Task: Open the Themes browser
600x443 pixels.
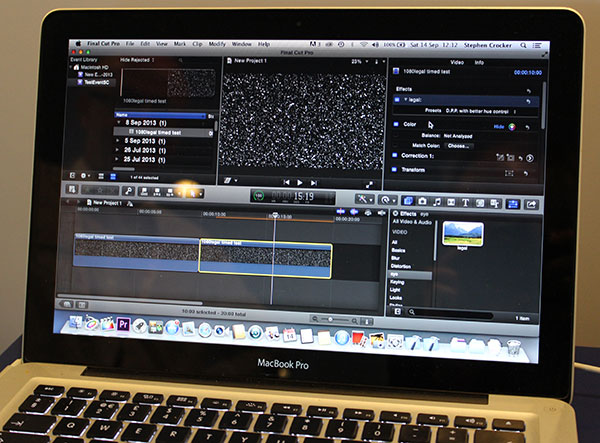Action: tap(494, 204)
